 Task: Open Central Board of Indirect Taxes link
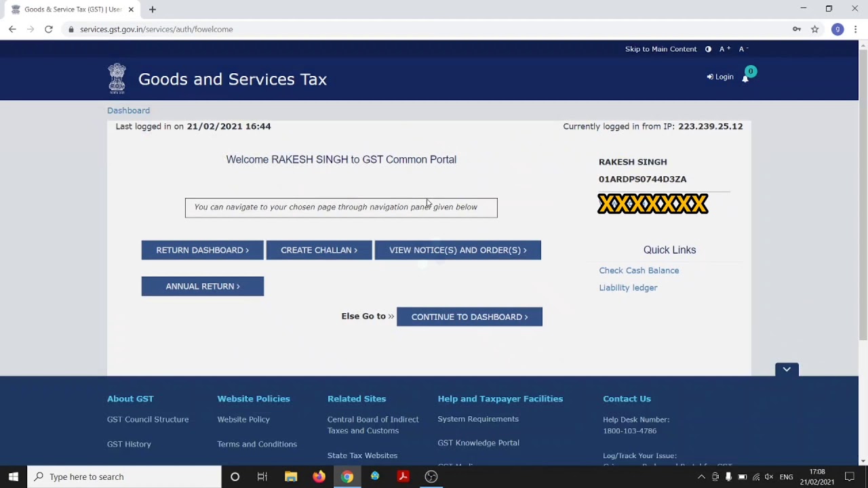point(373,425)
